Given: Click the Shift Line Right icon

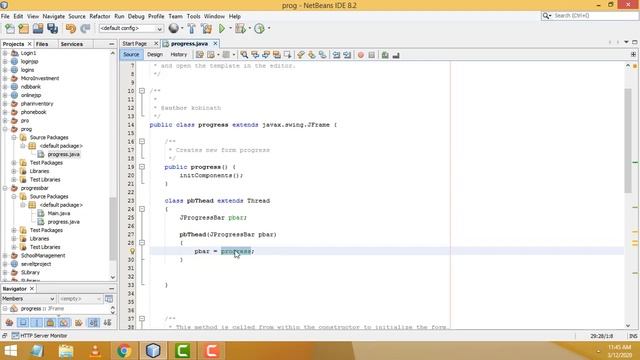Looking at the screenshot, I should [x=347, y=55].
